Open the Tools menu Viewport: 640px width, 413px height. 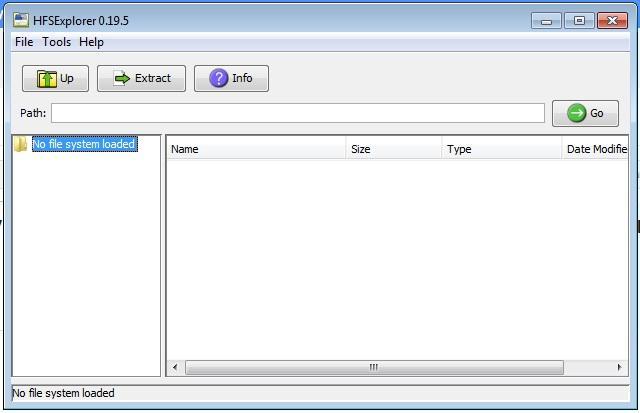coord(56,42)
